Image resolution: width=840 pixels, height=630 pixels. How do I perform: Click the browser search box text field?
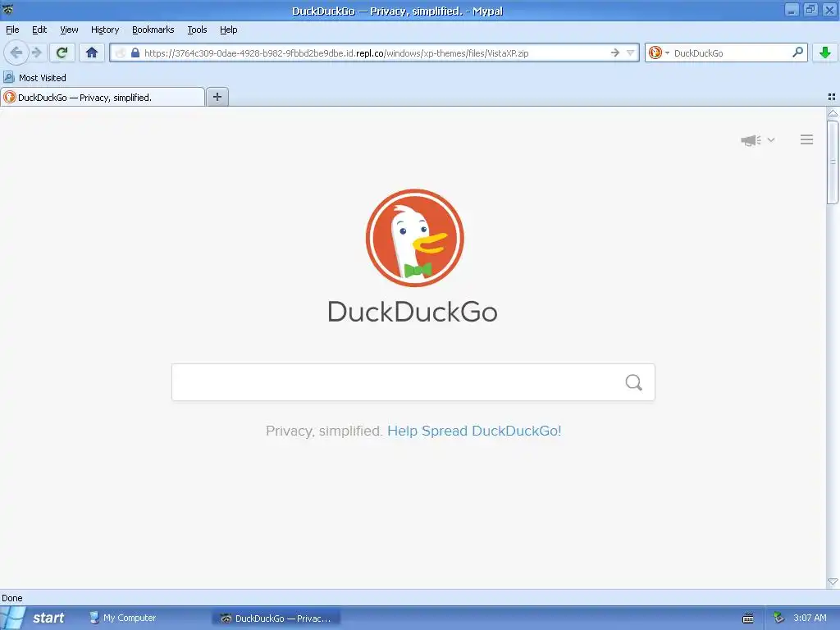[x=731, y=53]
